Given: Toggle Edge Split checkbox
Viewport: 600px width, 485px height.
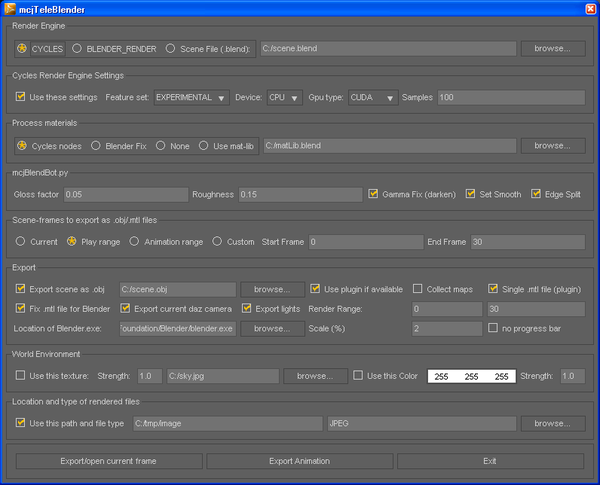Looking at the screenshot, I should point(536,194).
